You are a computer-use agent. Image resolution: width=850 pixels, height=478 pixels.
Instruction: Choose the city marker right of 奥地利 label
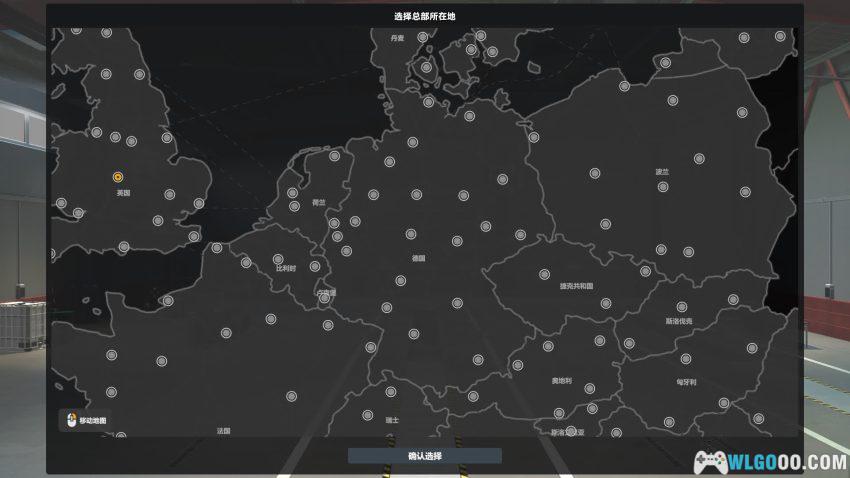click(589, 388)
